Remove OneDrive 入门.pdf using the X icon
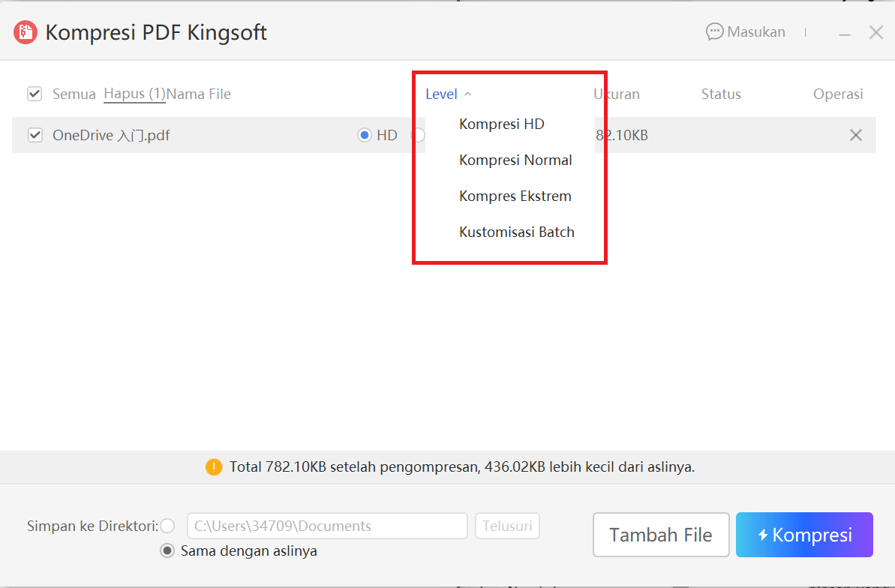This screenshot has width=895, height=588. pyautogui.click(x=855, y=135)
